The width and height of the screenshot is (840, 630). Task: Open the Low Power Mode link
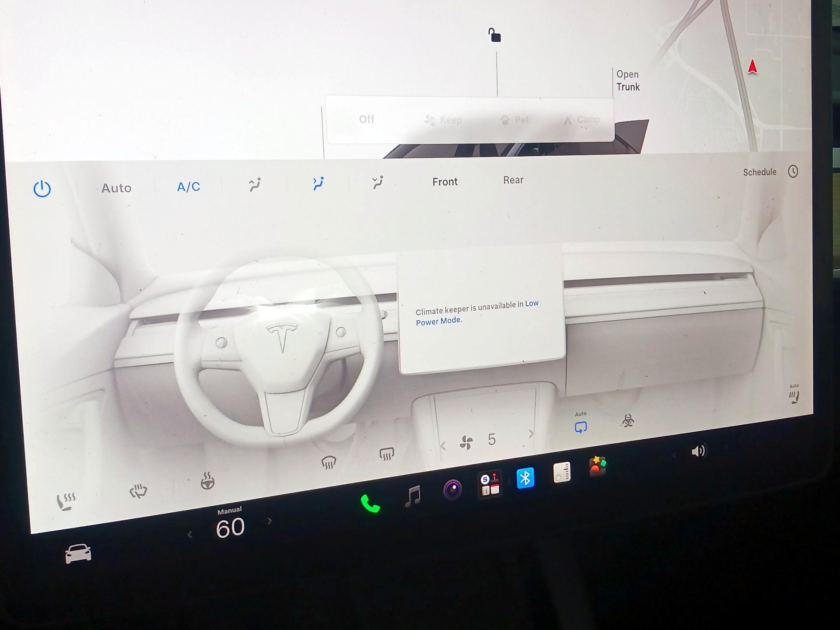[477, 312]
